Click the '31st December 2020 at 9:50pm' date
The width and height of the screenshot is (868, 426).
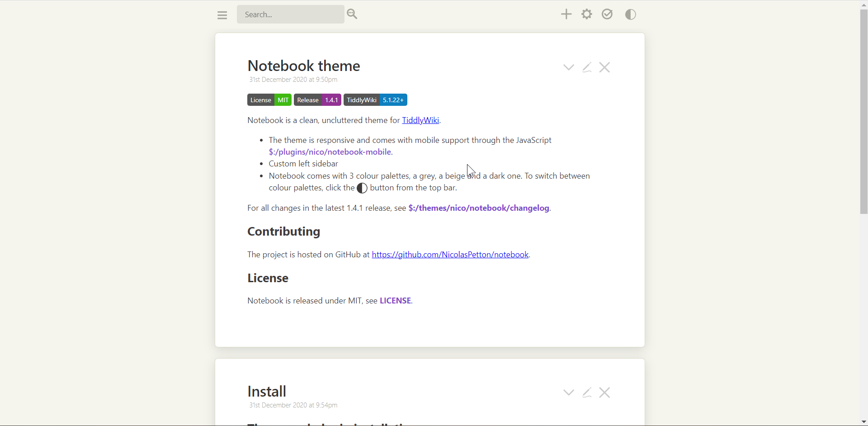click(x=293, y=80)
